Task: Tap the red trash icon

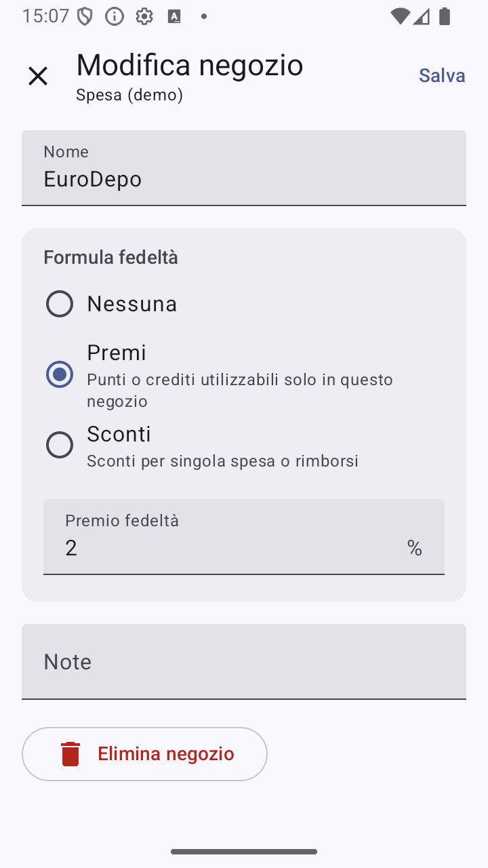Action: tap(70, 754)
